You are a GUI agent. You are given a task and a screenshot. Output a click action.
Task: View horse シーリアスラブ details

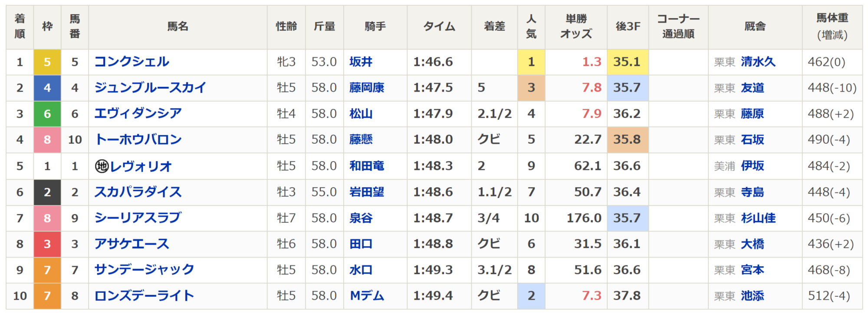pyautogui.click(x=138, y=218)
